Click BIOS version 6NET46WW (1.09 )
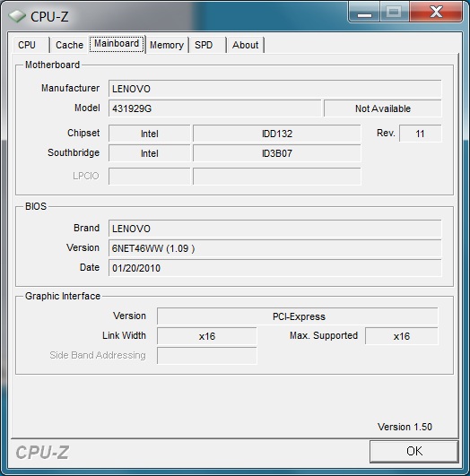 [x=275, y=248]
